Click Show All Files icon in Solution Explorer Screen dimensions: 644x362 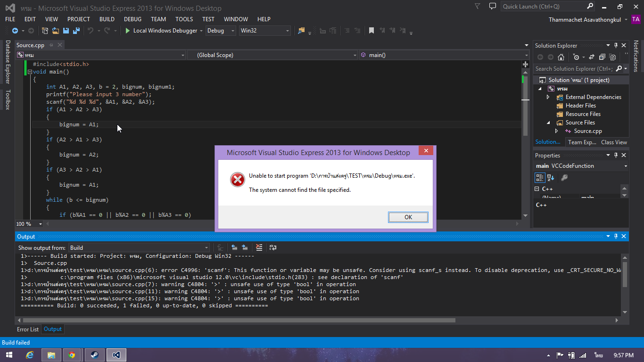tap(612, 57)
